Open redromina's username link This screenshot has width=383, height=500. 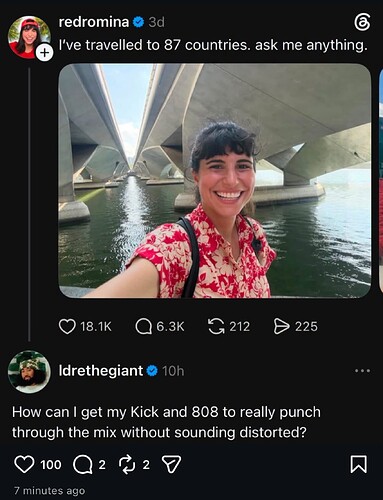pyautogui.click(x=94, y=22)
